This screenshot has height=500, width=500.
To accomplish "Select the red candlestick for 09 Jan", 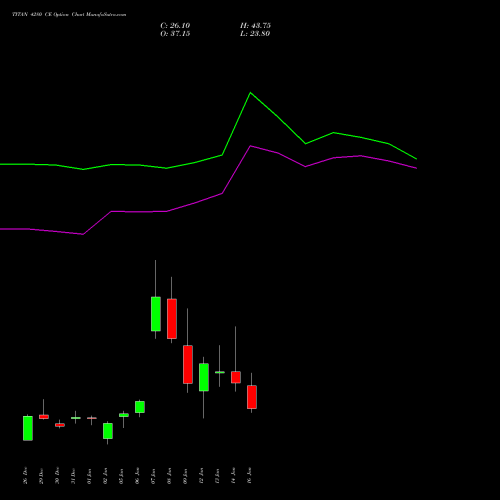I will tap(188, 364).
